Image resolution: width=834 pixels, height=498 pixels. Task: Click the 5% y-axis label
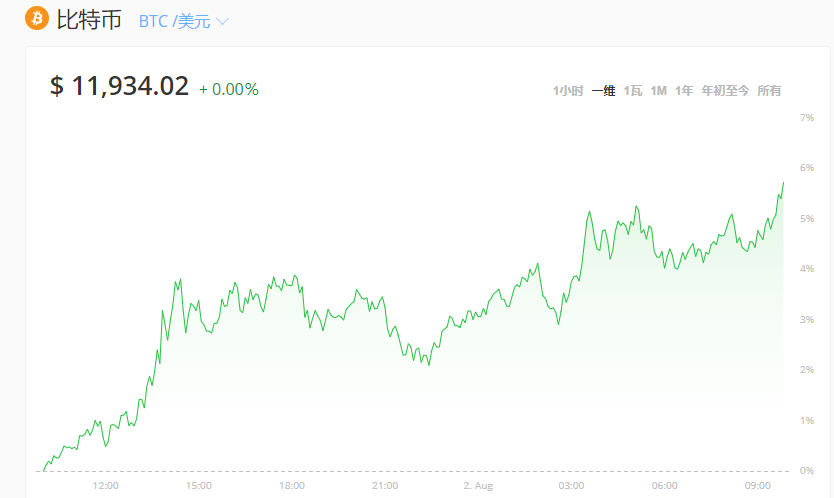pos(807,218)
